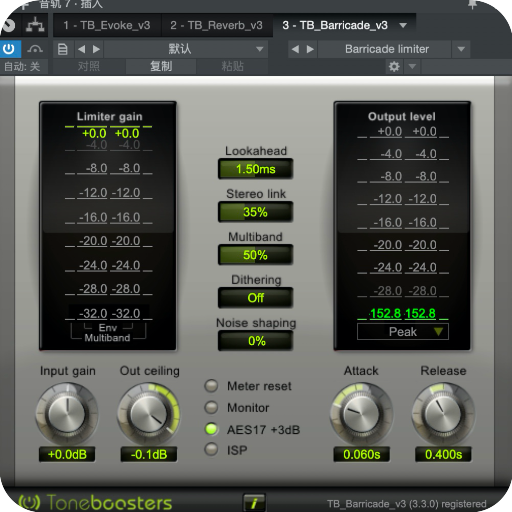Select the 3 - TB_Barricade_v3 tab
This screenshot has height=512, width=512.
335,25
